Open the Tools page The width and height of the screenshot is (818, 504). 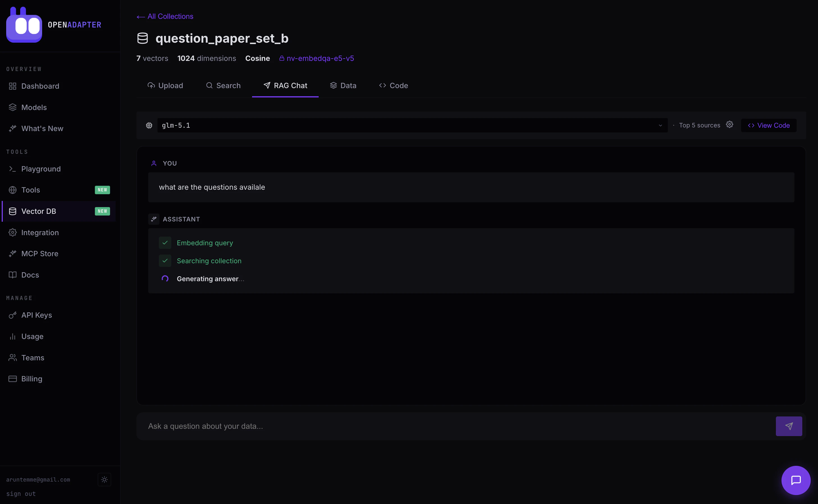pos(59,190)
